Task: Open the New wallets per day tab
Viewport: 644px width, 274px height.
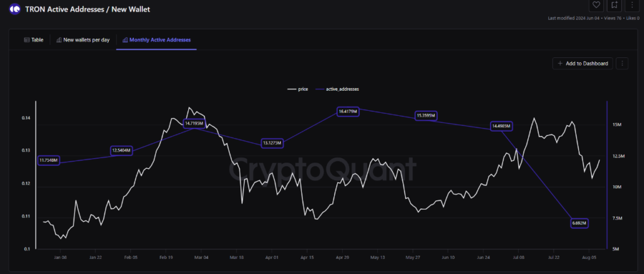Action: pyautogui.click(x=83, y=40)
